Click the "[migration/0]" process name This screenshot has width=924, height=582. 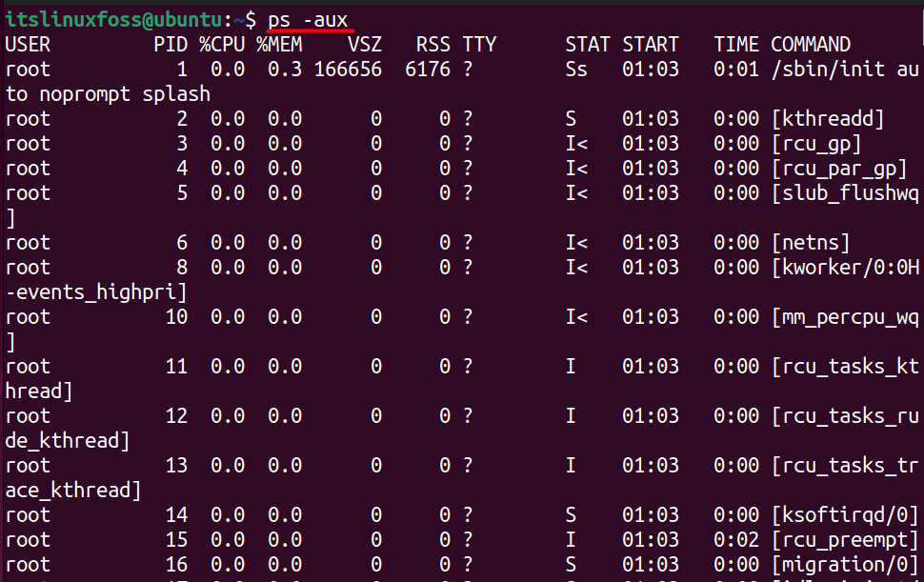[x=845, y=565]
